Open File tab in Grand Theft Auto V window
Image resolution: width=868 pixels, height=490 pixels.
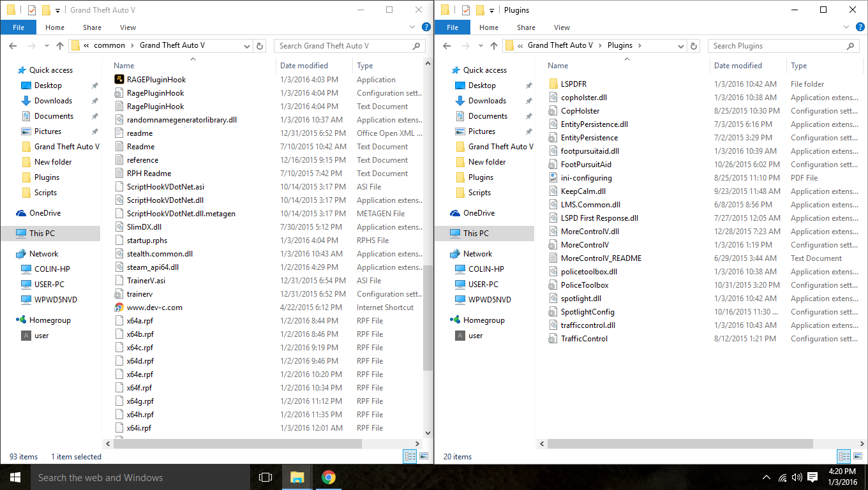click(19, 27)
